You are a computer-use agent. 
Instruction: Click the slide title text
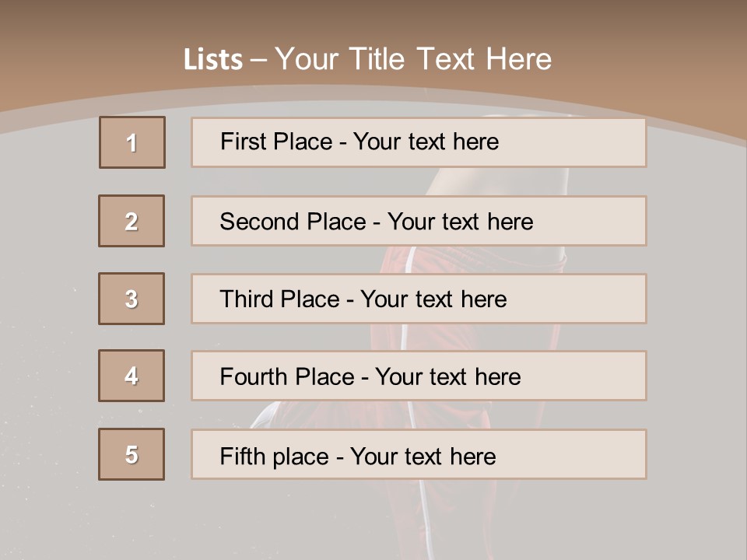[x=368, y=59]
